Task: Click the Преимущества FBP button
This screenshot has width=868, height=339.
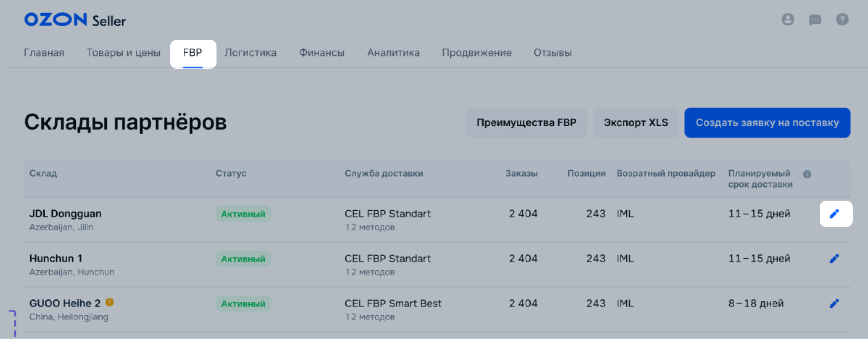Action: click(x=526, y=123)
